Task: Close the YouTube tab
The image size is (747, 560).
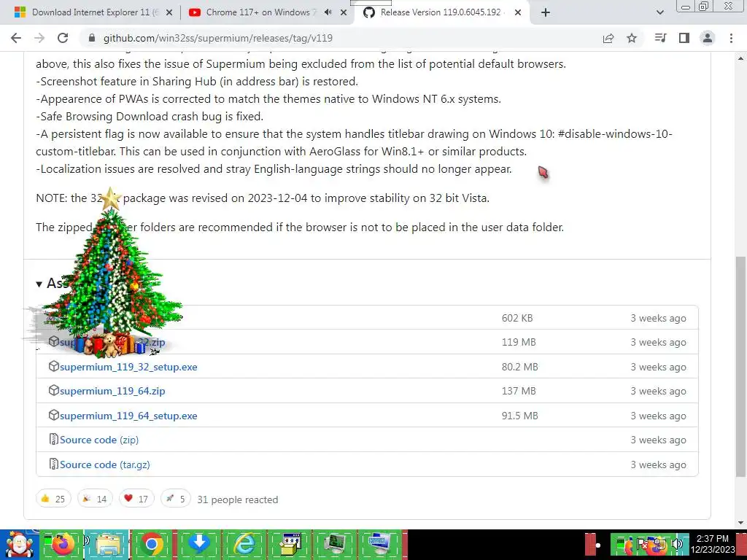Action: click(344, 13)
